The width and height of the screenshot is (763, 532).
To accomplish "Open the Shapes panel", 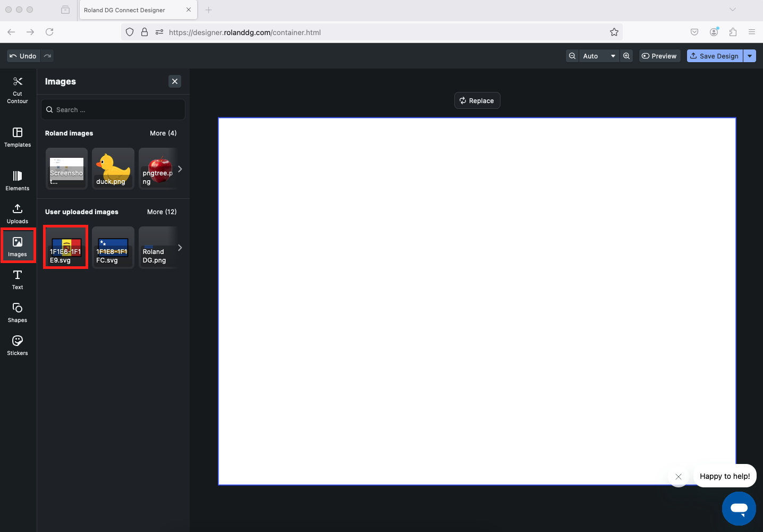I will pyautogui.click(x=18, y=313).
